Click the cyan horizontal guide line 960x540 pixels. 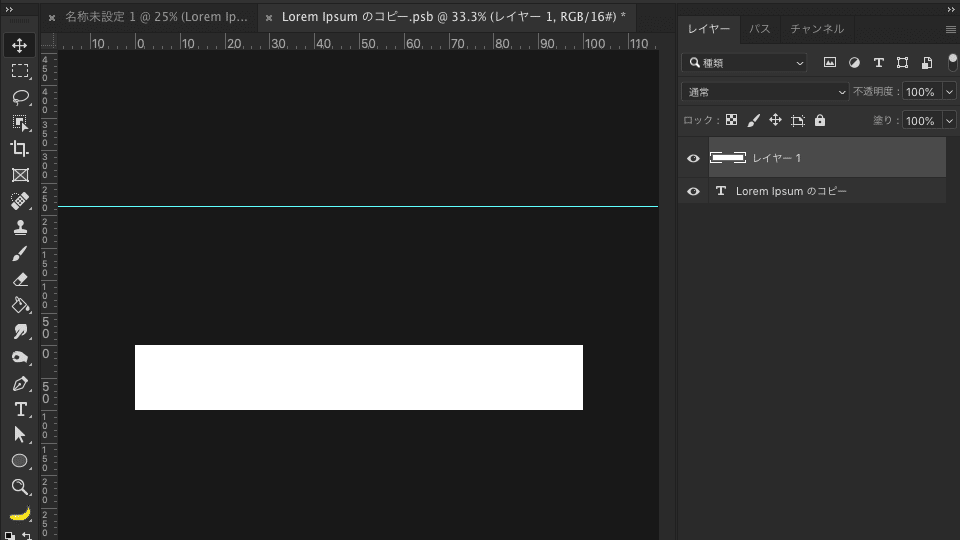click(358, 206)
